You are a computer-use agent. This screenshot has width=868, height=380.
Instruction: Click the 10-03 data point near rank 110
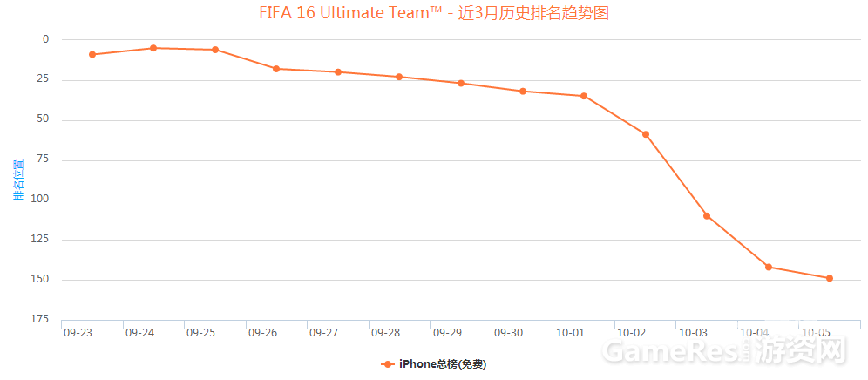pyautogui.click(x=707, y=215)
